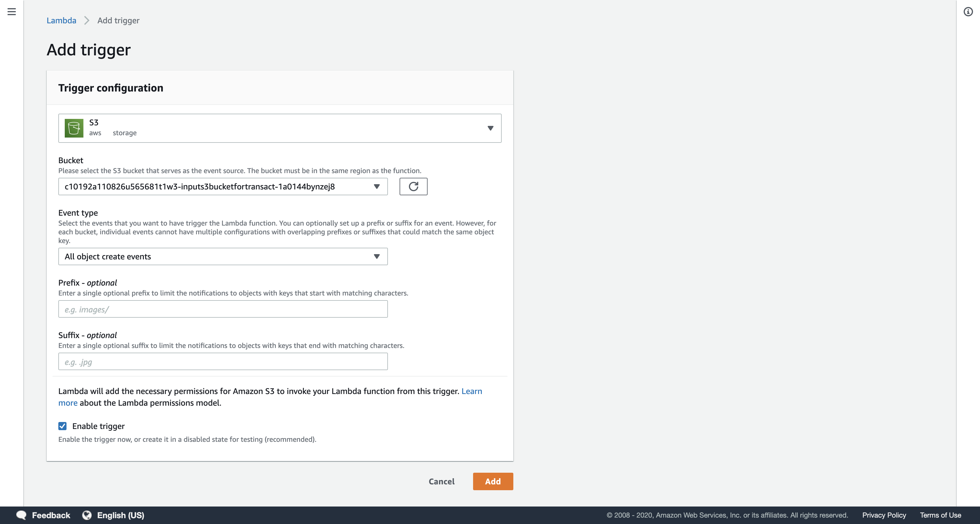Click the refresh bucket list icon
The height and width of the screenshot is (524, 980).
413,186
